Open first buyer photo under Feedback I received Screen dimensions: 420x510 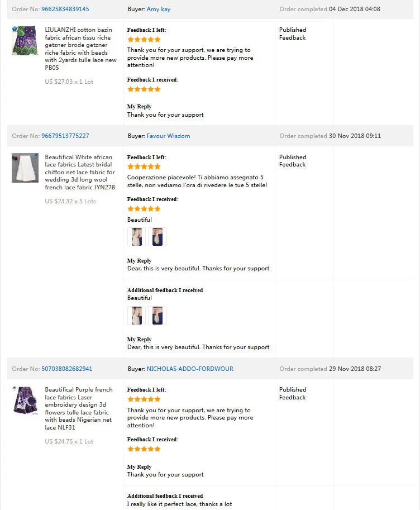[137, 237]
